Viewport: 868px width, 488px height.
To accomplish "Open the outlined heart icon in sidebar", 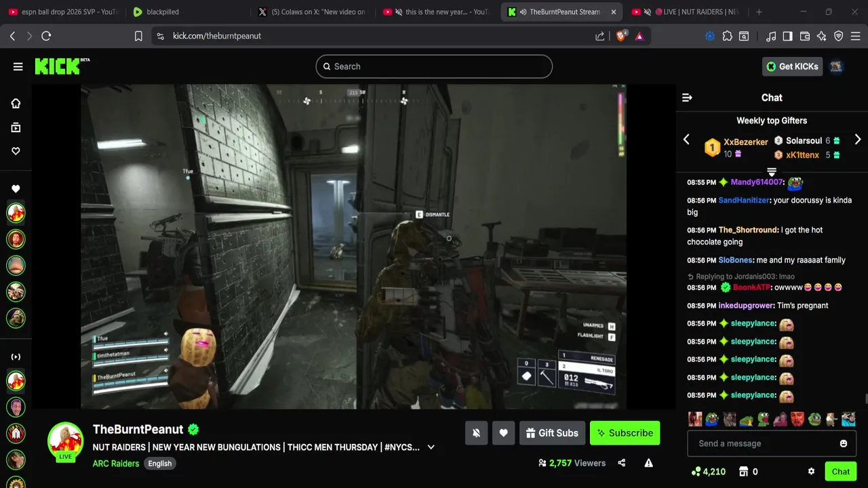I will pyautogui.click(x=16, y=151).
